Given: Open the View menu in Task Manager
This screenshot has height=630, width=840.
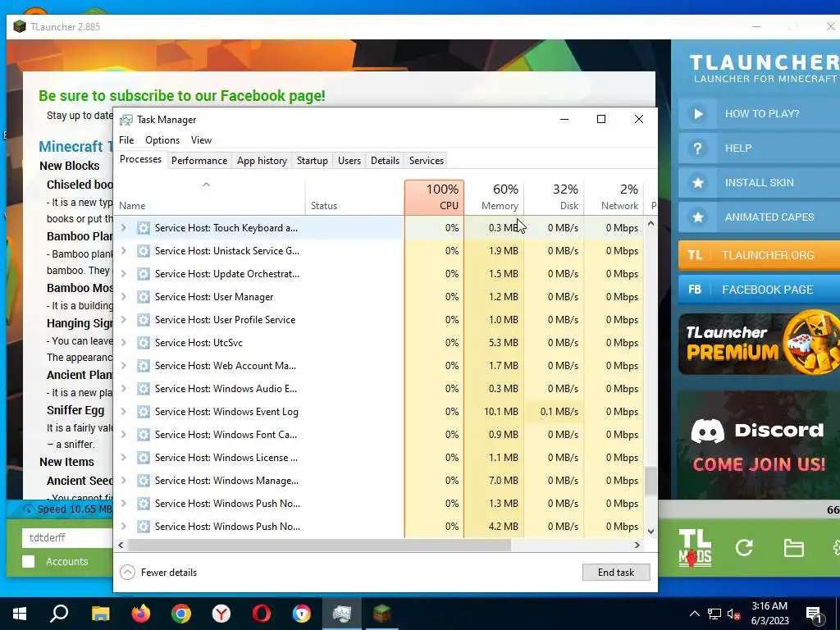Looking at the screenshot, I should [202, 139].
